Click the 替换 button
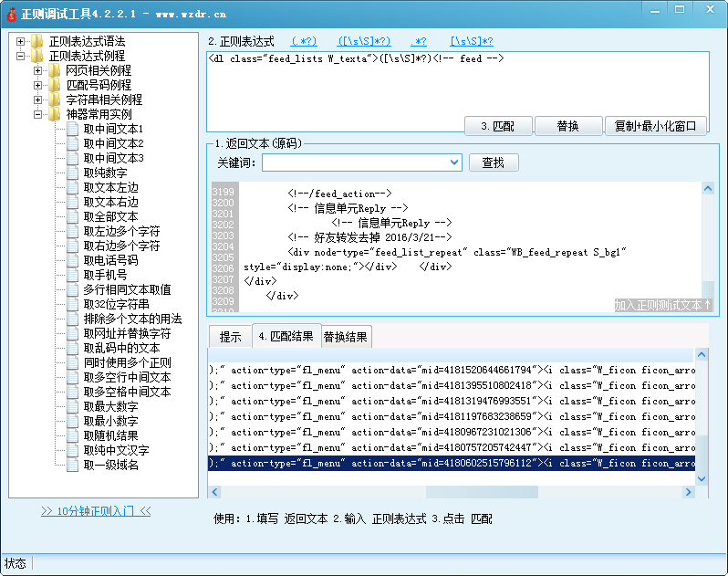The width and height of the screenshot is (728, 576). click(568, 126)
